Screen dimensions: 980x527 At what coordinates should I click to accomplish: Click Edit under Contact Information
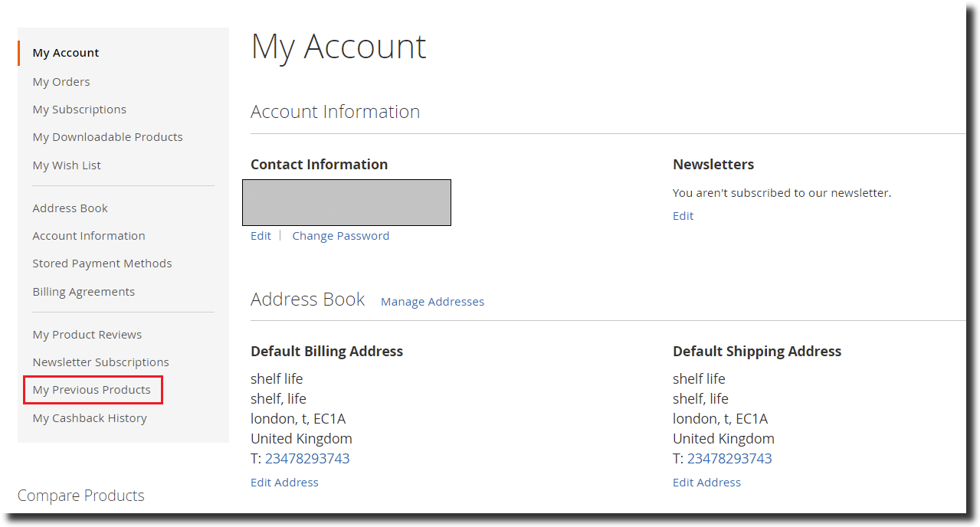click(x=261, y=236)
